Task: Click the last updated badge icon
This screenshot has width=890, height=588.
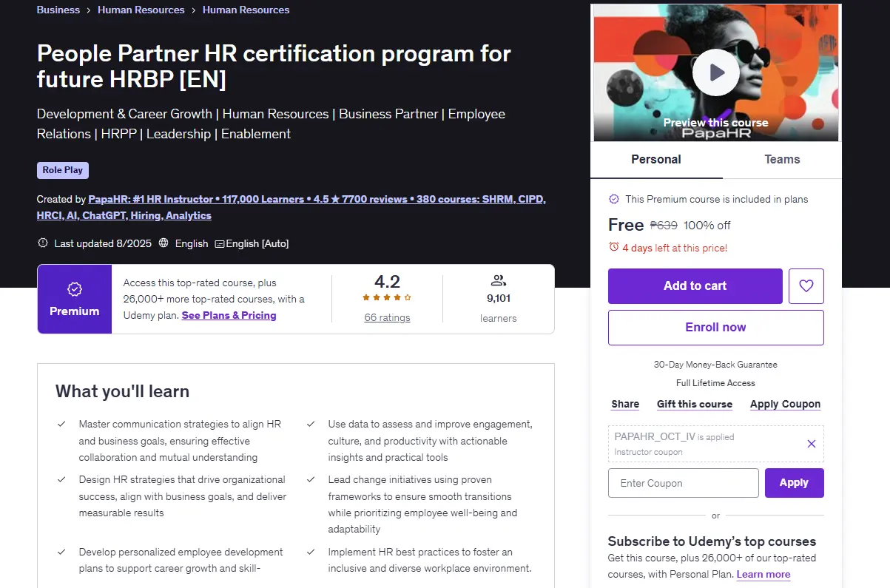Action: [x=43, y=243]
